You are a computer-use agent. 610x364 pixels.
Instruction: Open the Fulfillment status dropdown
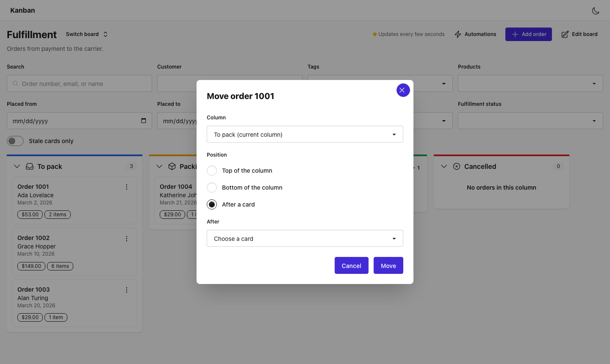530,121
